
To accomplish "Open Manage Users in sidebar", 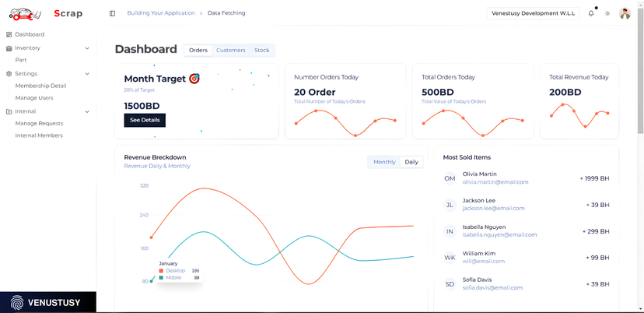I will click(x=34, y=98).
